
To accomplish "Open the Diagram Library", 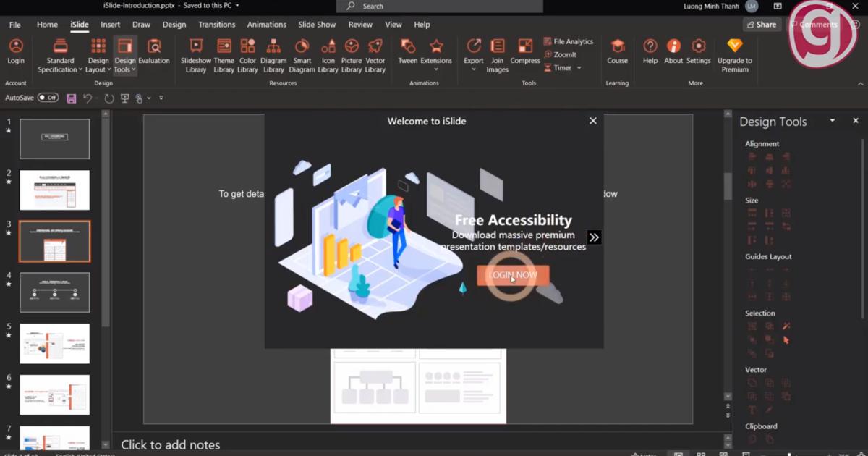I will (x=273, y=55).
